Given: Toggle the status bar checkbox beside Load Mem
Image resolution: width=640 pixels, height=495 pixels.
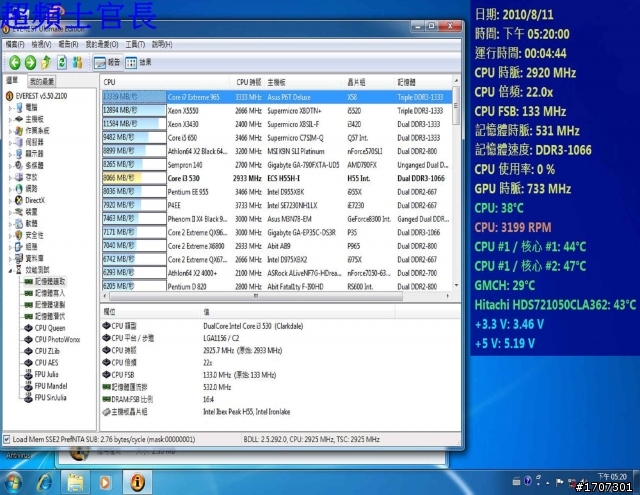Looking at the screenshot, I should (x=7, y=440).
